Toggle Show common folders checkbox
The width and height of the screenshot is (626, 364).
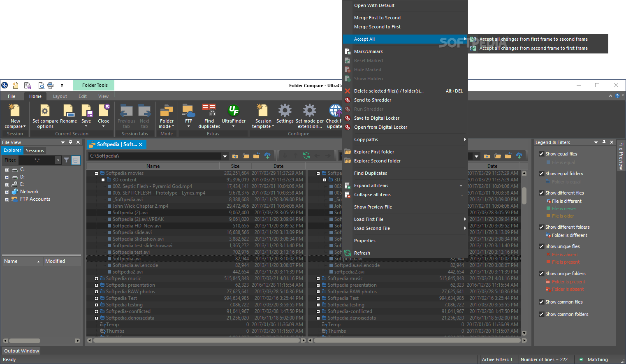(542, 314)
